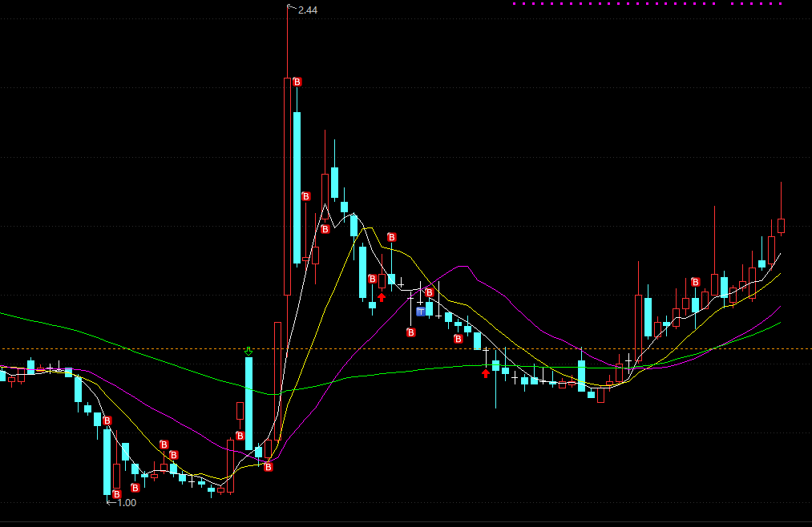Select the 1.00 lowest price label
Screen dimensions: 812x527
pos(127,503)
